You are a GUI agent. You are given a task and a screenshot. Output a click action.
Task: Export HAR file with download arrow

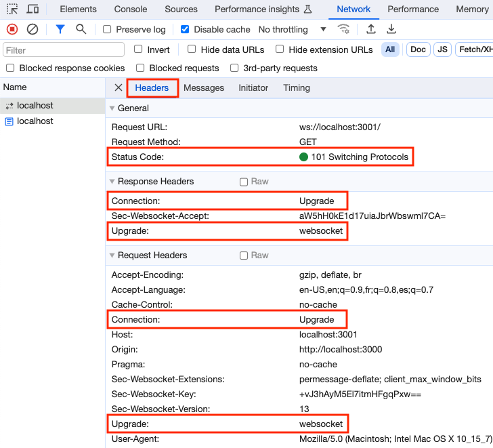(391, 29)
